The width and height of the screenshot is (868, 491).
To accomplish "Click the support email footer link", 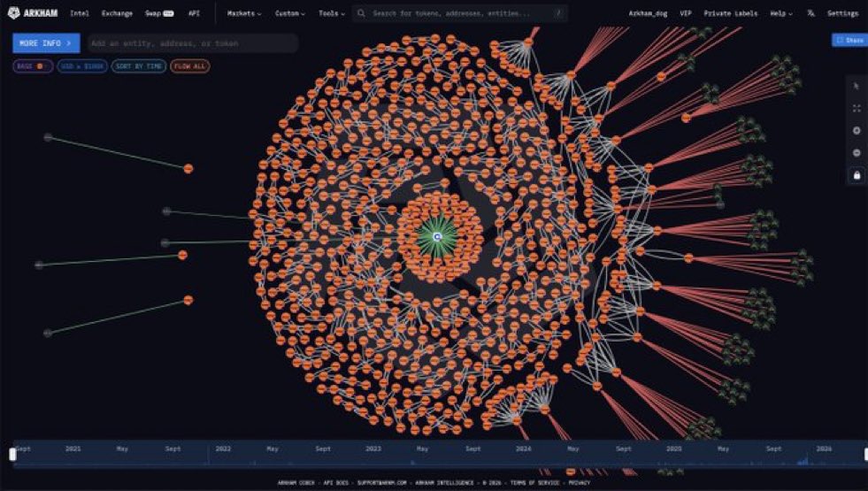I will [382, 483].
